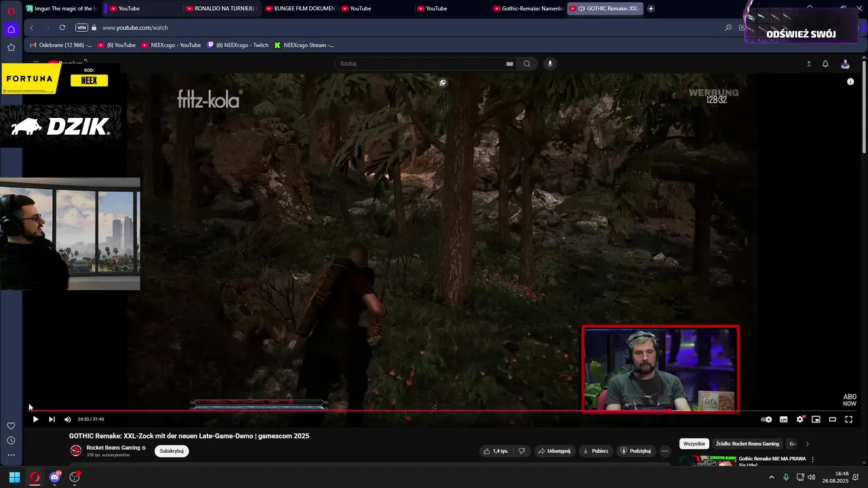Open YouTube create upload icon
868x488 pixels.
(808, 64)
